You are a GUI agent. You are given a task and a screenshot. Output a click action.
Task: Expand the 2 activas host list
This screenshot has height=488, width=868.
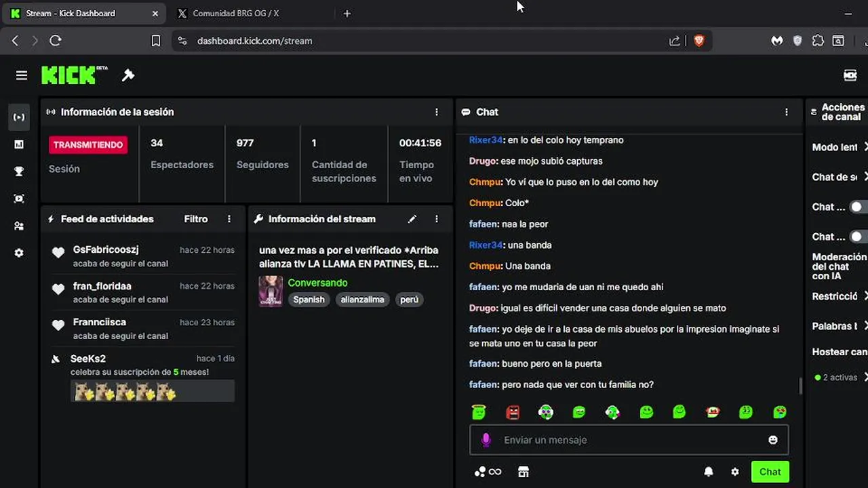841,378
